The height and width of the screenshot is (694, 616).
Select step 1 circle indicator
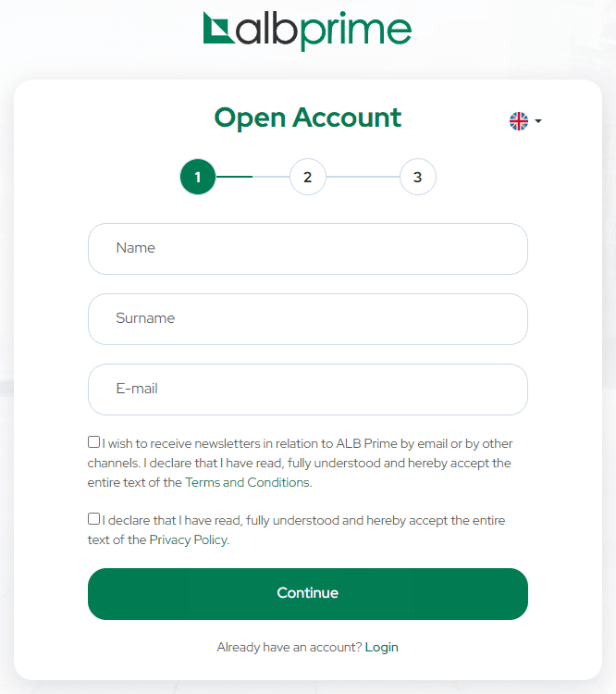[x=198, y=177]
